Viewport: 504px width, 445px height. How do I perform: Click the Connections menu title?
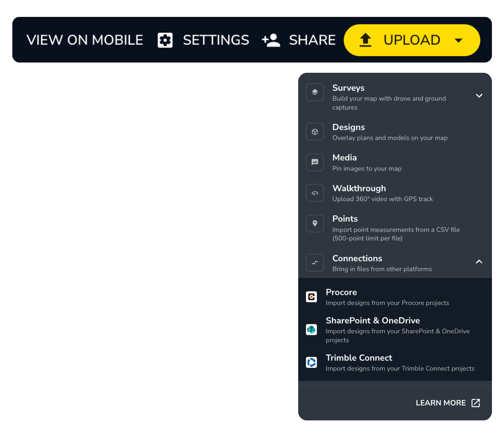click(357, 258)
